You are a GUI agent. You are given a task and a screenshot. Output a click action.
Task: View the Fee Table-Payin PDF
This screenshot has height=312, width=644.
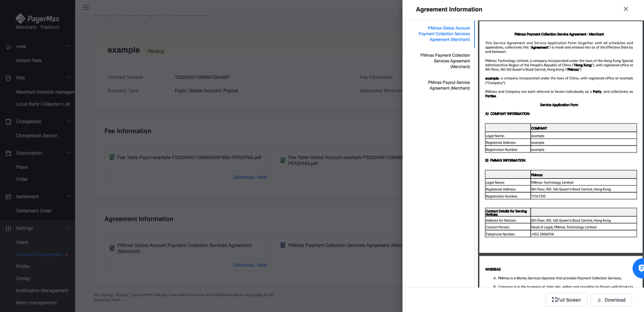pyautogui.click(x=262, y=177)
